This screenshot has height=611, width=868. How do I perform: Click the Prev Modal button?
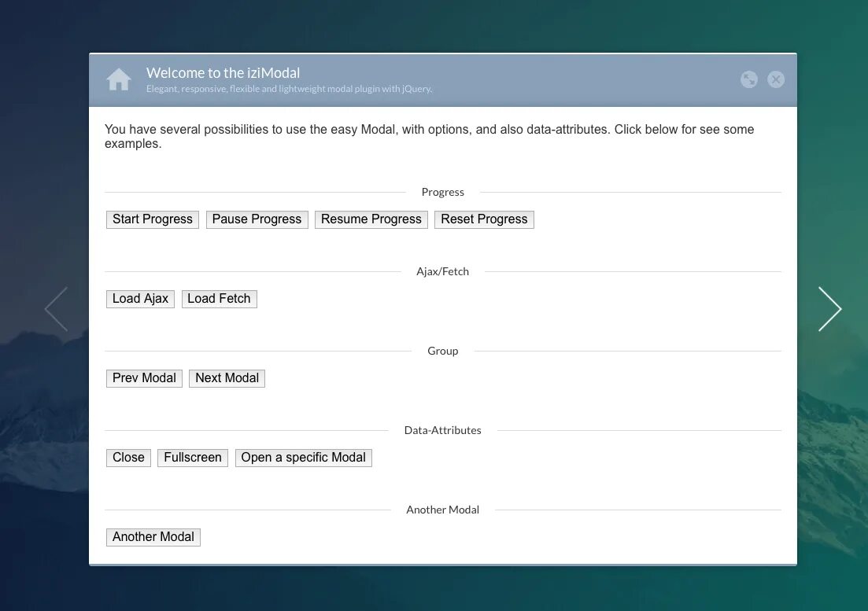pyautogui.click(x=145, y=378)
